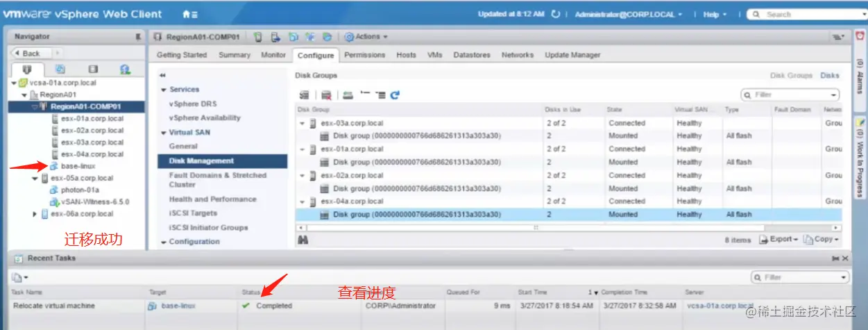The width and height of the screenshot is (868, 330).
Task: Collapse the Configure side menu with double arrow
Action: pyautogui.click(x=162, y=75)
